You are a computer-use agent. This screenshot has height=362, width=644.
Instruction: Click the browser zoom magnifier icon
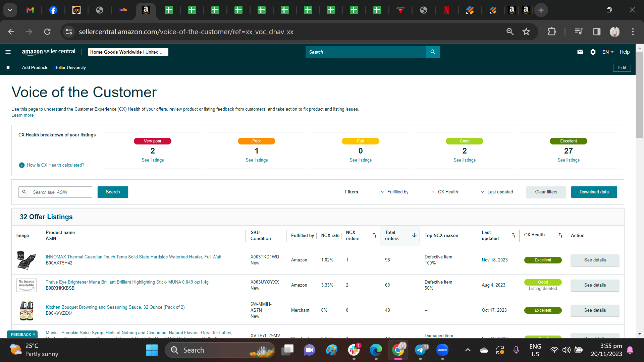coord(510,32)
